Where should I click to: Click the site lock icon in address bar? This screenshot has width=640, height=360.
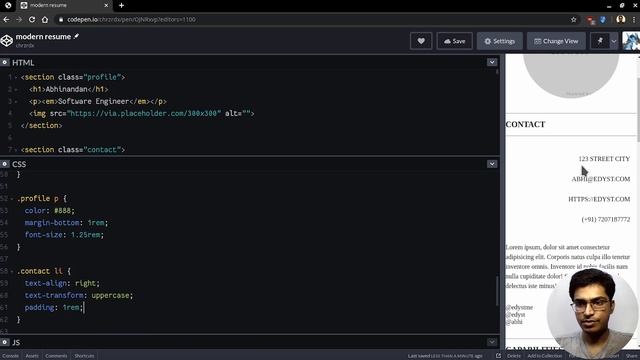coord(61,19)
